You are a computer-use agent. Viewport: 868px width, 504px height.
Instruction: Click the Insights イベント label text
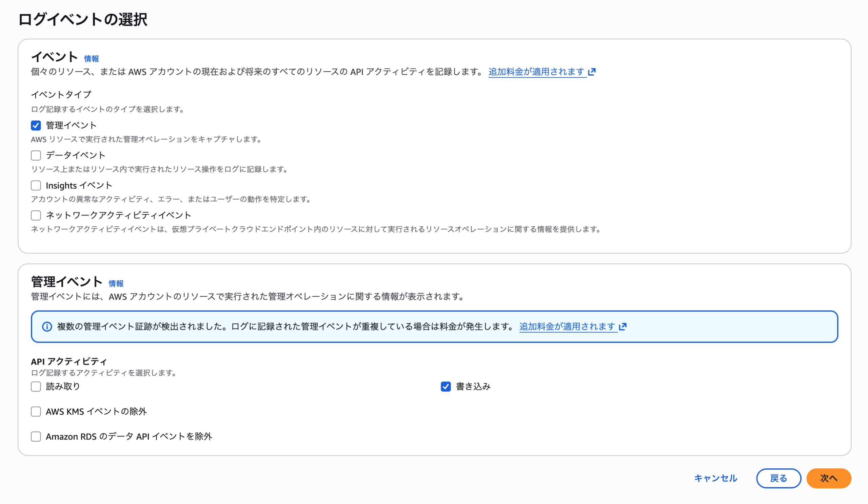tap(79, 185)
